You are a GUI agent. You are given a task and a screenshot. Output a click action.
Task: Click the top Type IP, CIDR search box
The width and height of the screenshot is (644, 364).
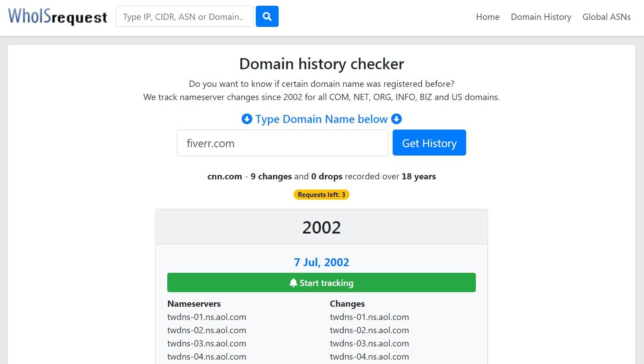point(184,16)
